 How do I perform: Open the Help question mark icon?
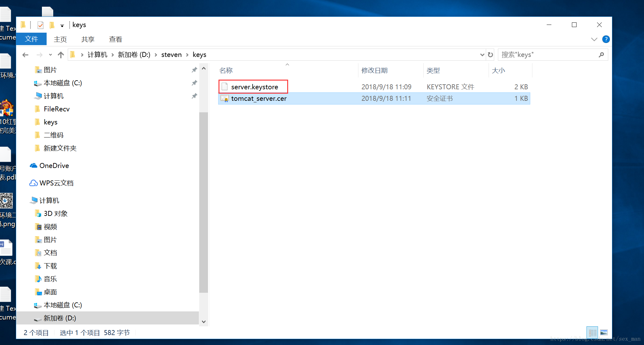(606, 39)
